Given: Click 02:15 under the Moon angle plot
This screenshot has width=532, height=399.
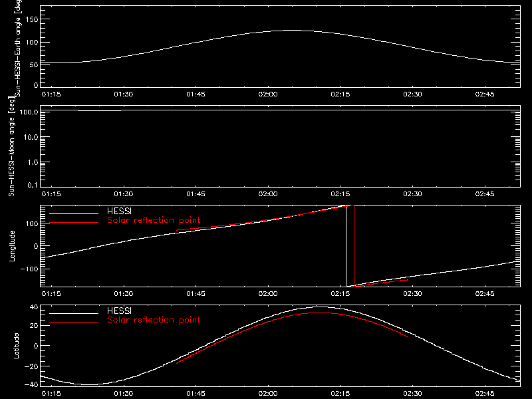Looking at the screenshot, I should pos(340,194).
